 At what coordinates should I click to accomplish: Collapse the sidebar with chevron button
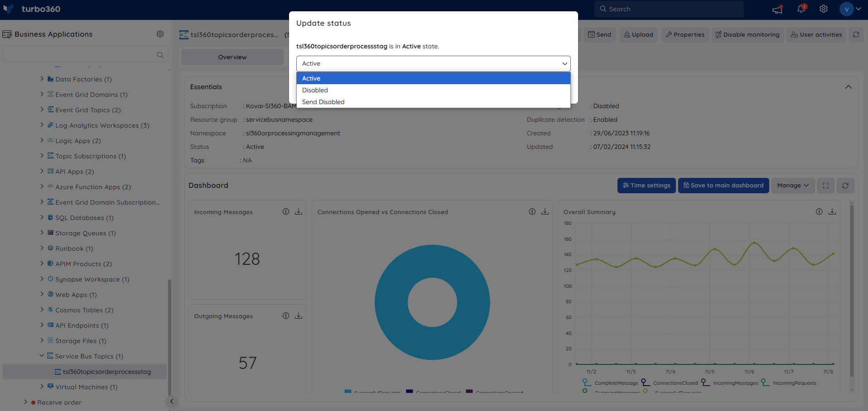coord(172,401)
